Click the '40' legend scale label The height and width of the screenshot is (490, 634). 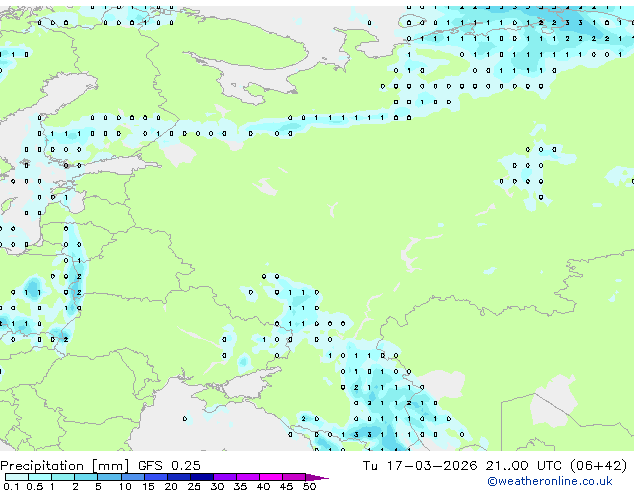click(x=263, y=486)
